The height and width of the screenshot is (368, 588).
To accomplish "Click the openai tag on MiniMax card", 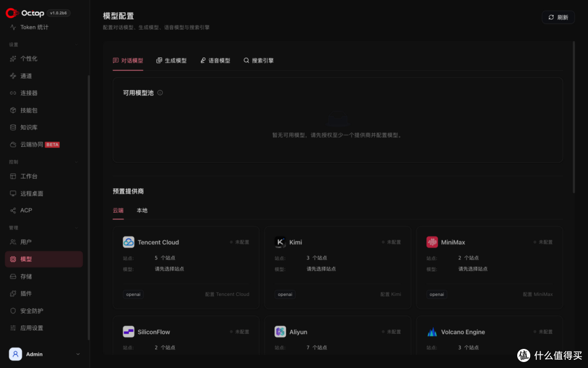I will coord(437,294).
